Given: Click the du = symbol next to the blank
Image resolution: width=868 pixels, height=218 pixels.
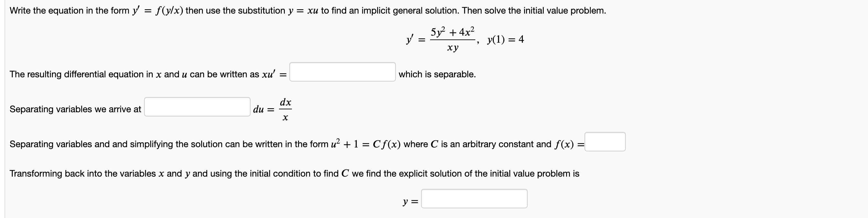Looking at the screenshot, I should pyautogui.click(x=262, y=109).
